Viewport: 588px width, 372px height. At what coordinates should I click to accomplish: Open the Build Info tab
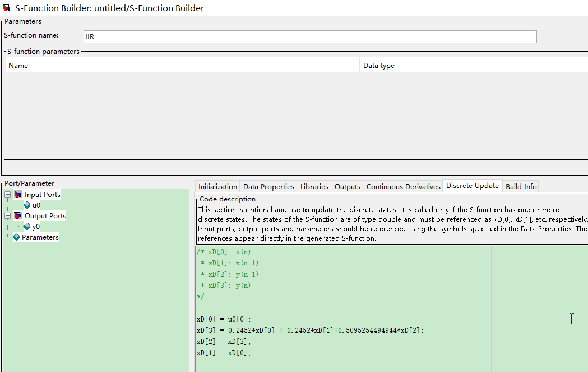pos(521,187)
